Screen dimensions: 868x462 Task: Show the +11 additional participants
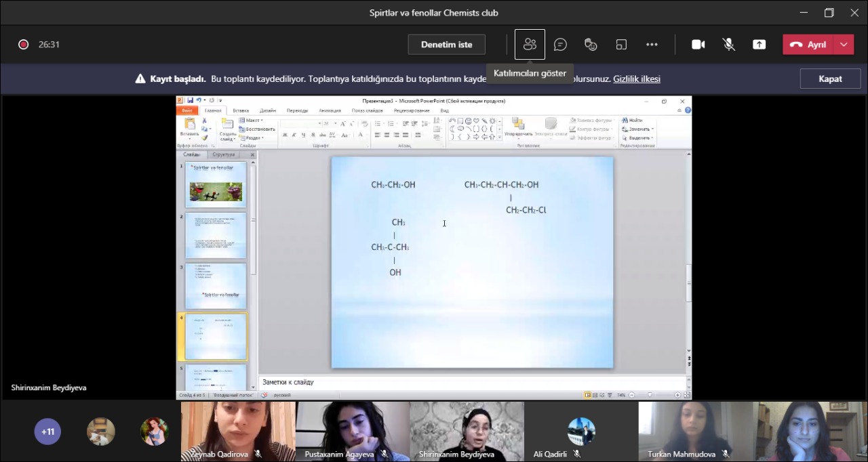click(x=47, y=432)
